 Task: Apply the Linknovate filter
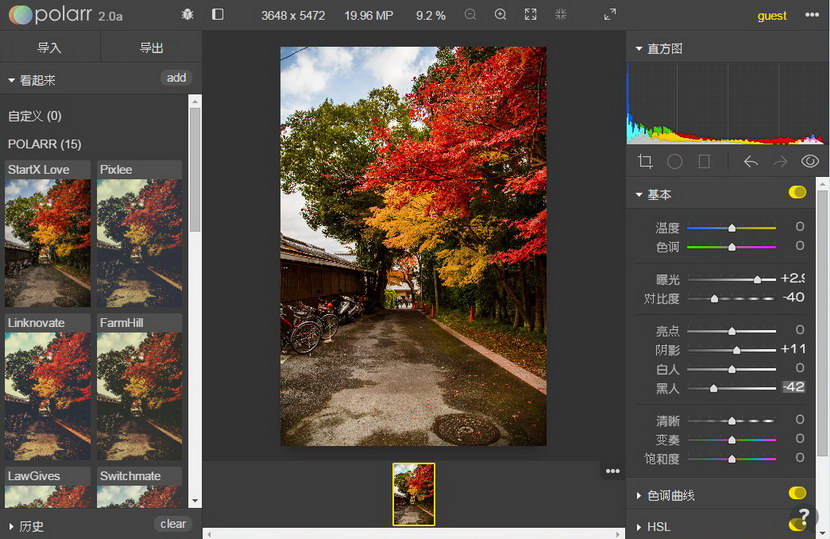(48, 387)
